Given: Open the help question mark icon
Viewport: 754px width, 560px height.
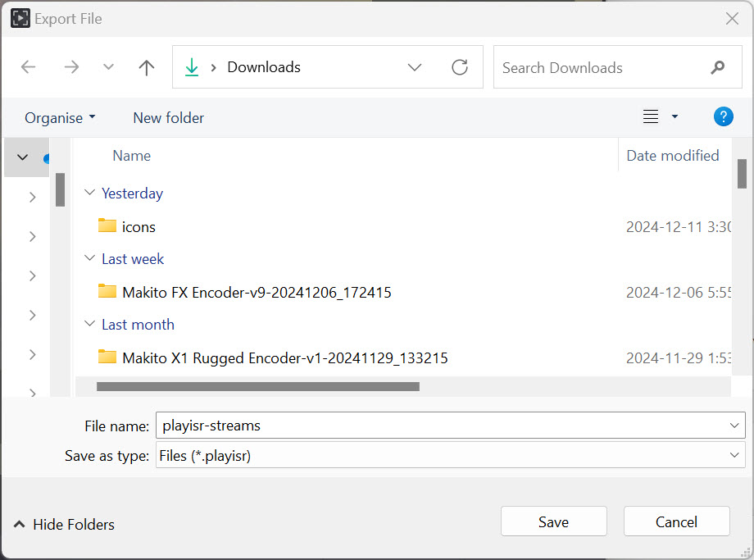Looking at the screenshot, I should pos(723,116).
